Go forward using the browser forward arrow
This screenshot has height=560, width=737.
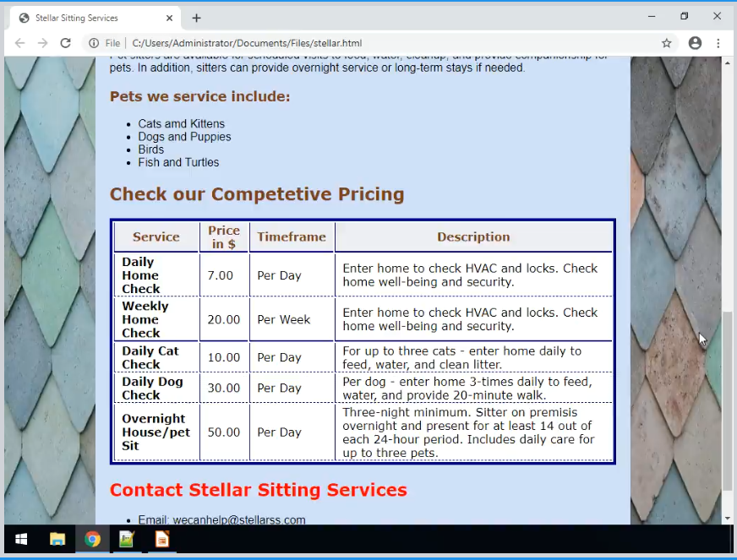click(x=43, y=43)
